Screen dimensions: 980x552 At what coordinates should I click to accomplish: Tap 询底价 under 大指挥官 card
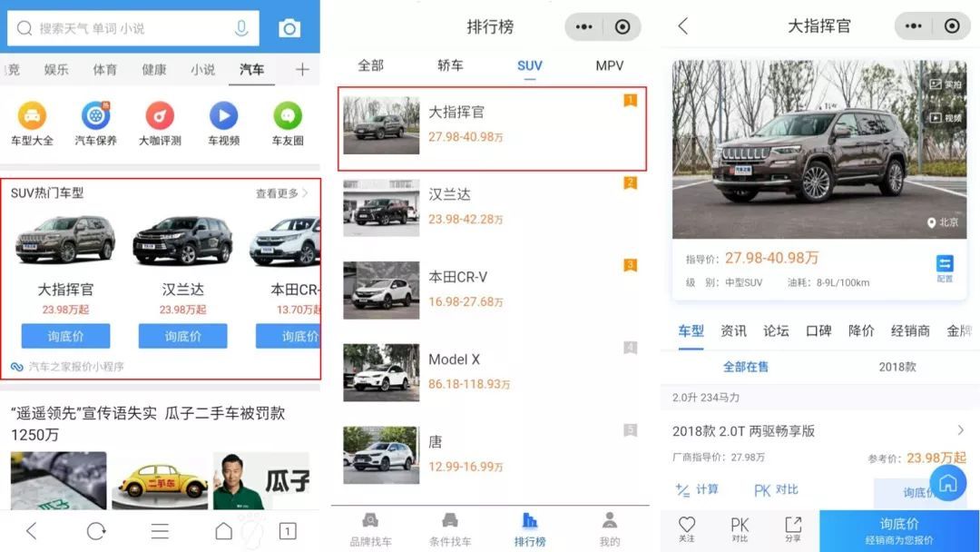[65, 336]
